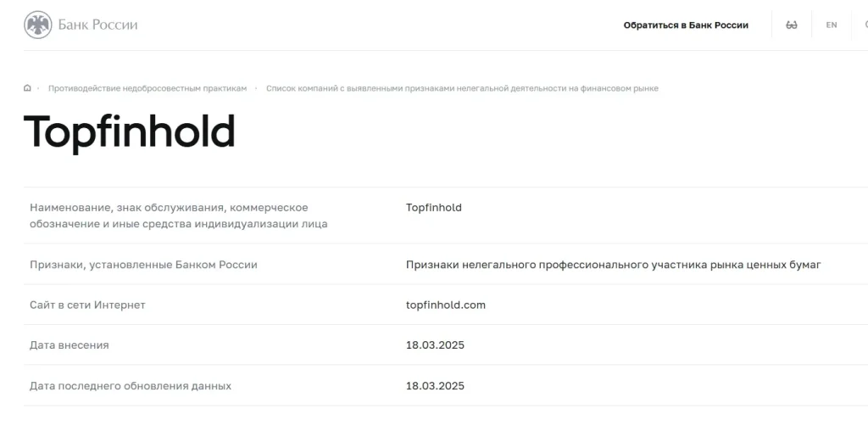Click the "Банк России" logo text
The height and width of the screenshot is (448, 868).
point(97,25)
